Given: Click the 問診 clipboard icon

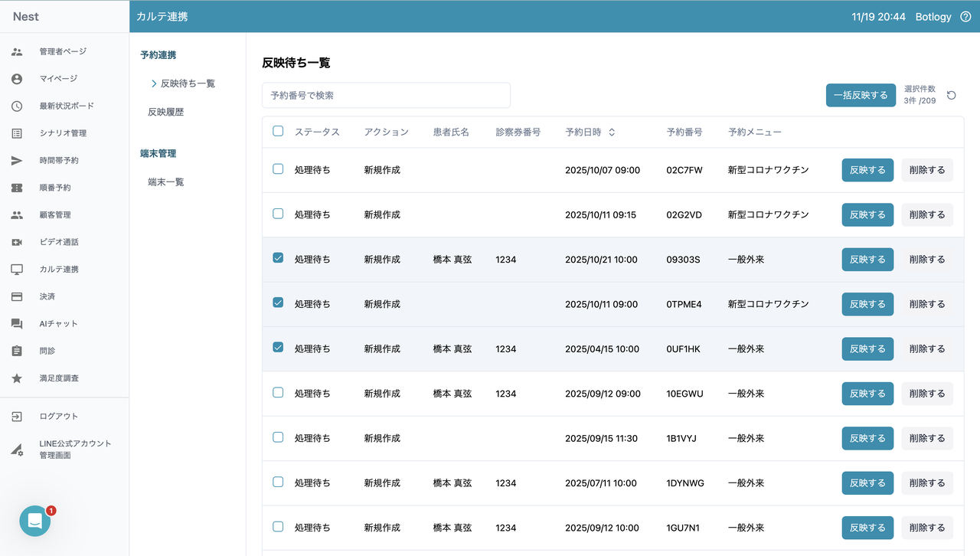Looking at the screenshot, I should [17, 351].
